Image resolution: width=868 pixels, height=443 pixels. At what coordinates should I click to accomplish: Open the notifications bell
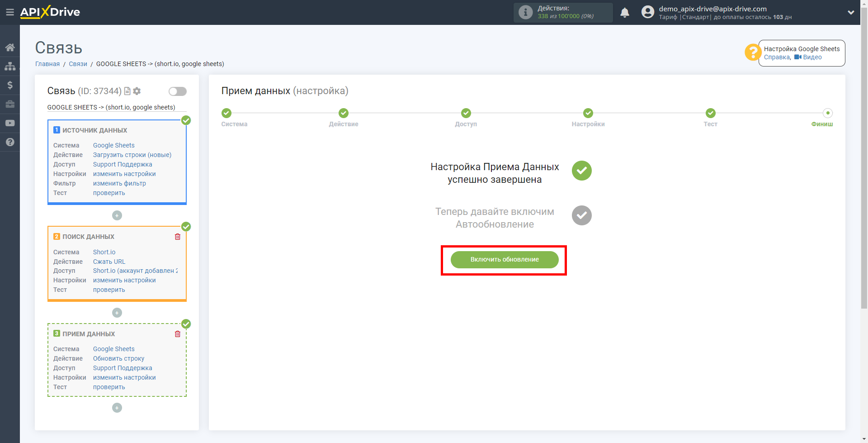(x=625, y=12)
